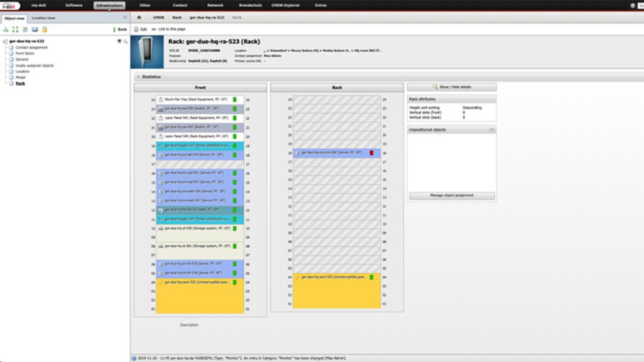Click the Back rack view header
Image resolution: width=644 pixels, height=362 pixels.
click(336, 88)
